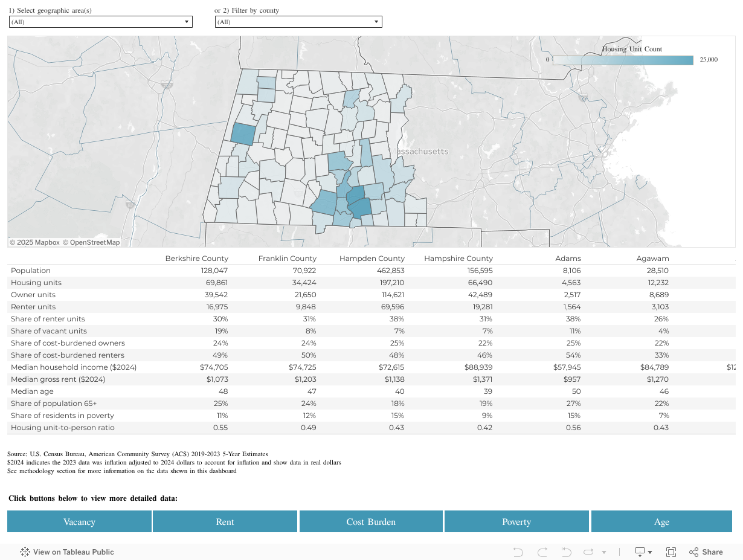Switch to the Rent detail view
This screenshot has height=560, width=743.
pyautogui.click(x=225, y=521)
